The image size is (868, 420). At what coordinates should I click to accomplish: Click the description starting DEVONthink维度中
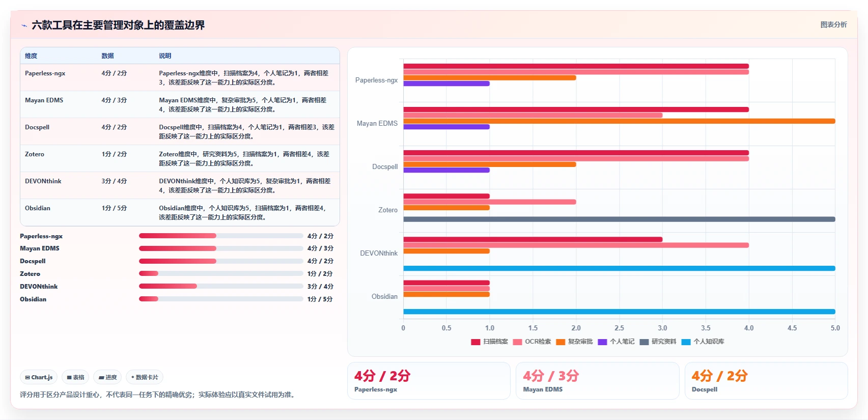coord(245,186)
